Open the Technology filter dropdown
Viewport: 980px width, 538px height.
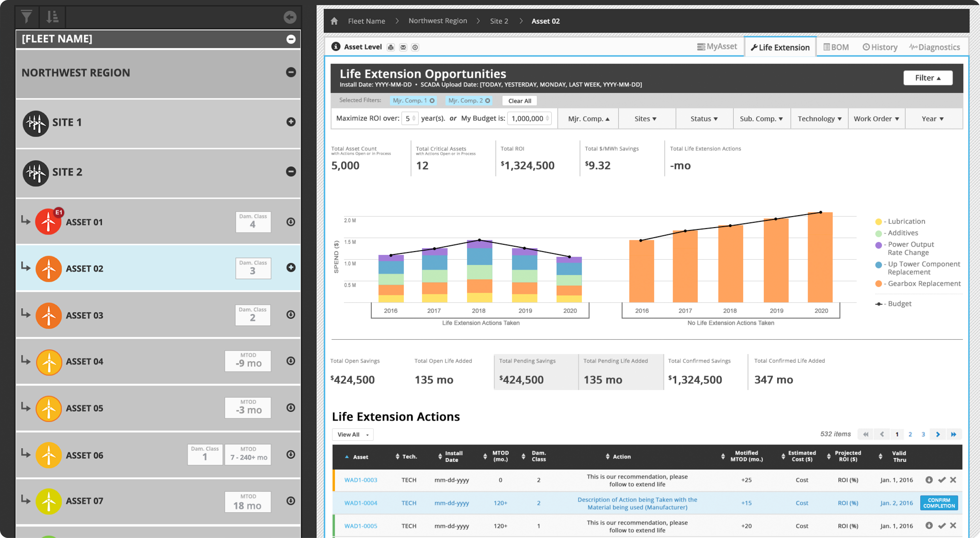(x=819, y=119)
